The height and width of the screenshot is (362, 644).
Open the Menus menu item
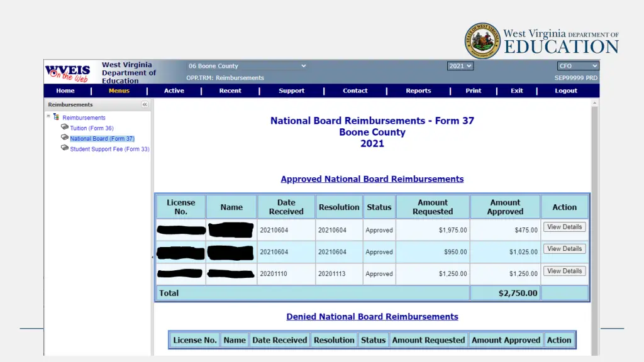click(x=119, y=90)
